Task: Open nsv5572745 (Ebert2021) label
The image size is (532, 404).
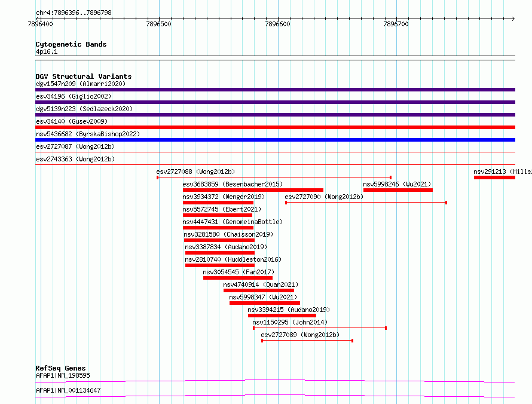Action: click(x=222, y=209)
